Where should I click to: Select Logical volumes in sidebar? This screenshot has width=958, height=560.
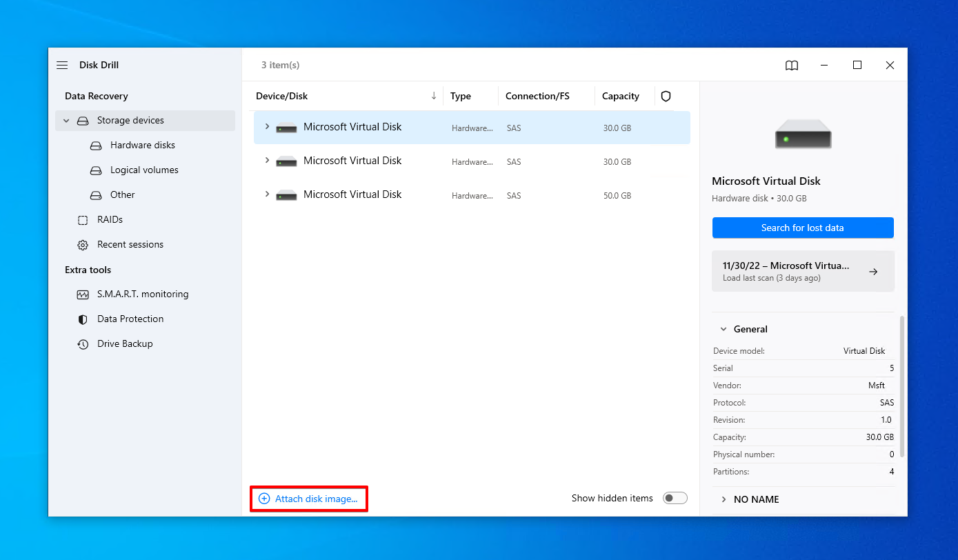pyautogui.click(x=143, y=170)
